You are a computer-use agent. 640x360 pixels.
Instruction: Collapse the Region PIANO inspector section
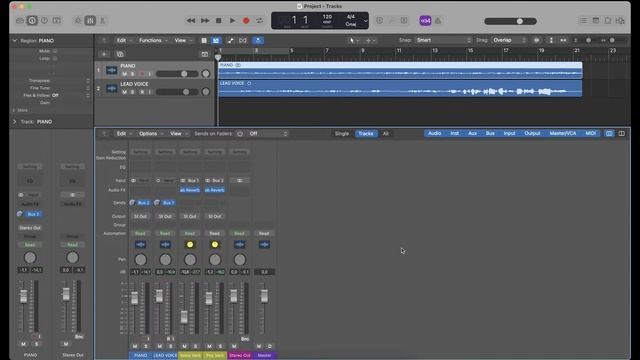click(x=15, y=41)
